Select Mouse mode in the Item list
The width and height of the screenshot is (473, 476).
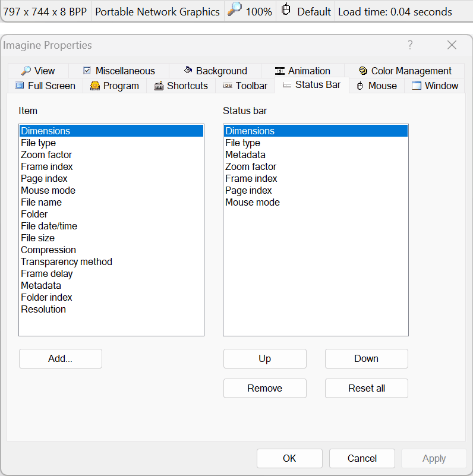pos(112,190)
